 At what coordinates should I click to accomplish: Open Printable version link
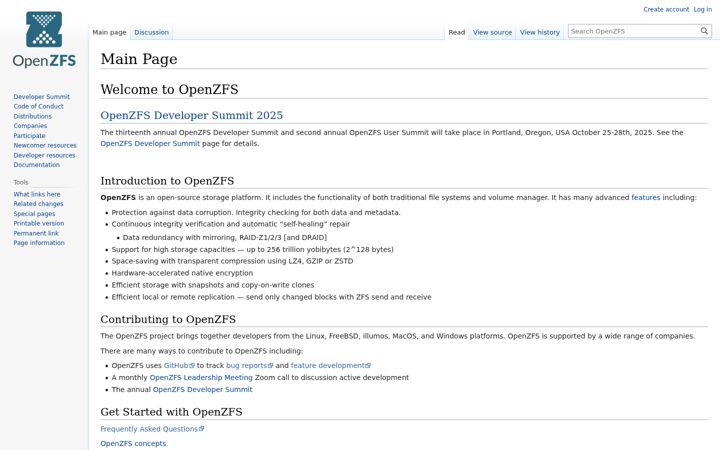click(x=39, y=223)
